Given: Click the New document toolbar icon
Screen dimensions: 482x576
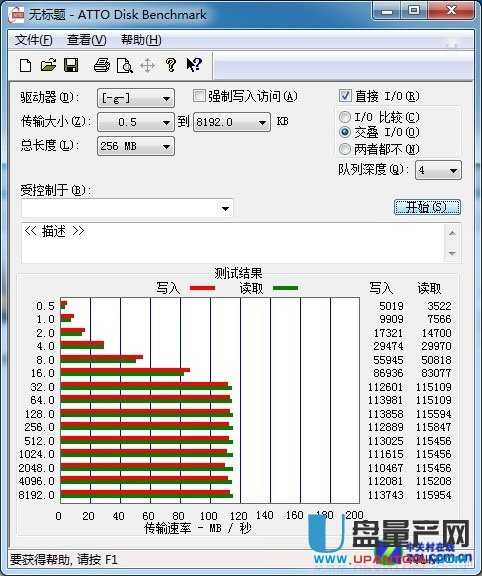Looking at the screenshot, I should pos(25,66).
